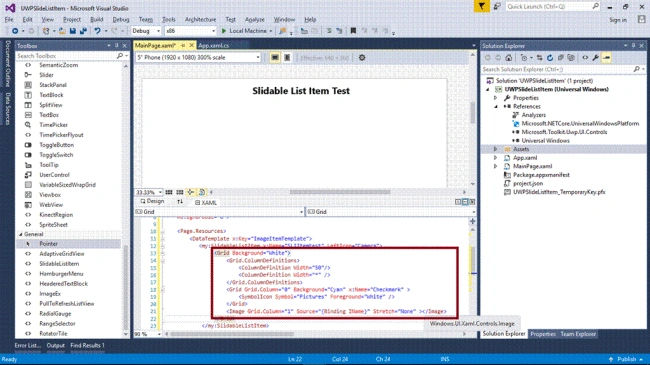Open the Debug configuration dropdown
Screen dimensions: 650x365
coord(146,31)
